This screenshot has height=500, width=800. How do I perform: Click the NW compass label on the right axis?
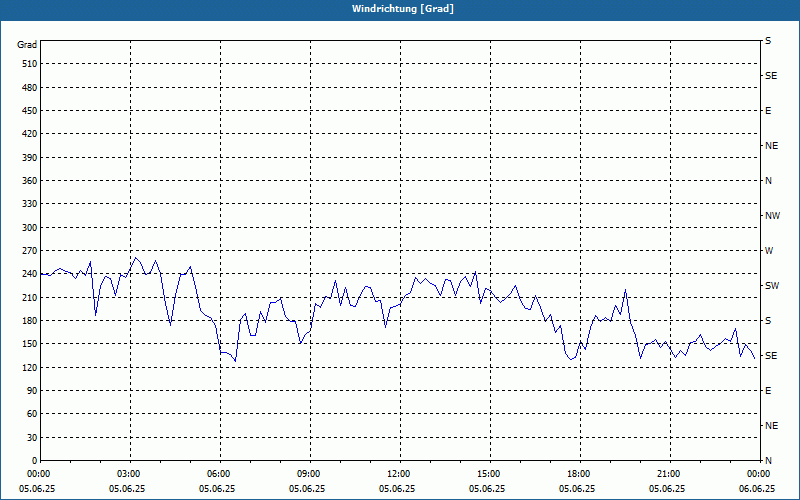[772, 216]
